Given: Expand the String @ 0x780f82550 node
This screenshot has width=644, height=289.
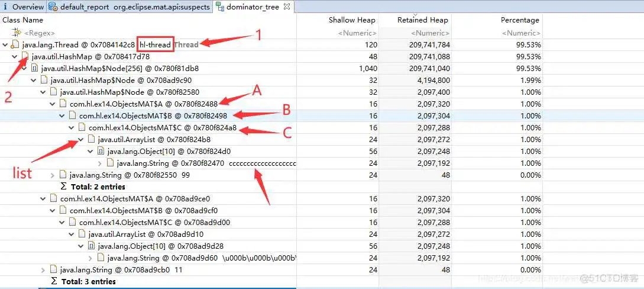Looking at the screenshot, I should coord(53,175).
